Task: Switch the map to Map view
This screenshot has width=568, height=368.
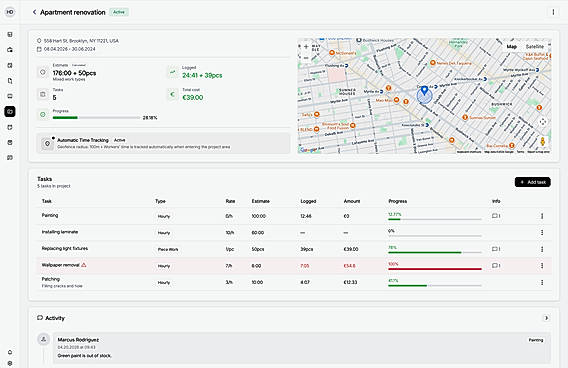Action: (x=511, y=46)
